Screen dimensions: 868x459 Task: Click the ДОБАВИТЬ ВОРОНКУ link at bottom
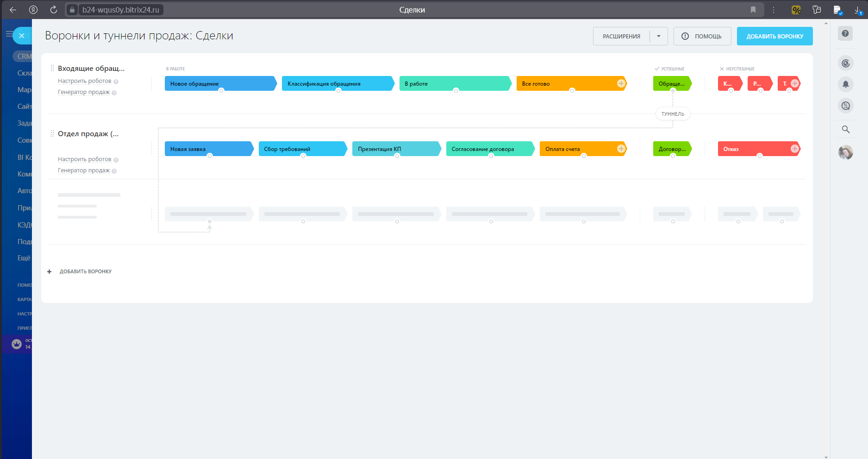point(86,271)
